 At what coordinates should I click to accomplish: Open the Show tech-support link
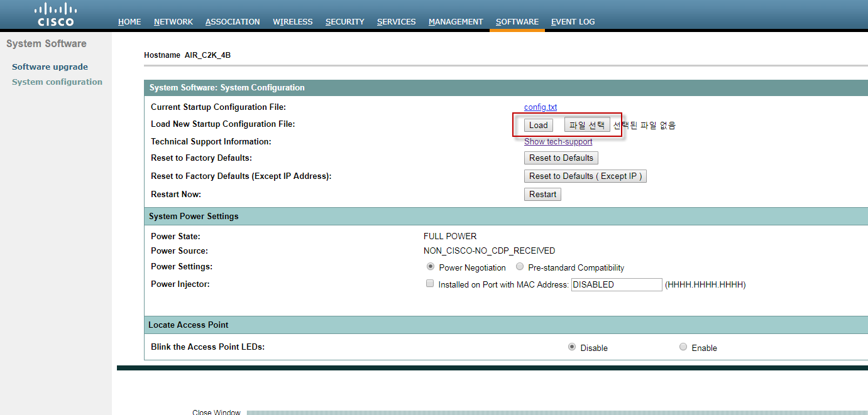pos(558,141)
